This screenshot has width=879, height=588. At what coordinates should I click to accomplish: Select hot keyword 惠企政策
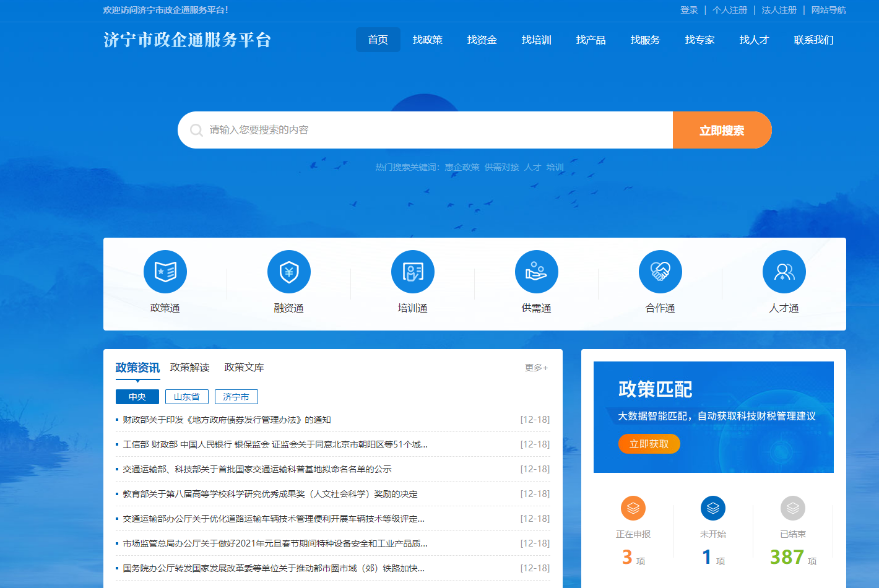point(462,167)
